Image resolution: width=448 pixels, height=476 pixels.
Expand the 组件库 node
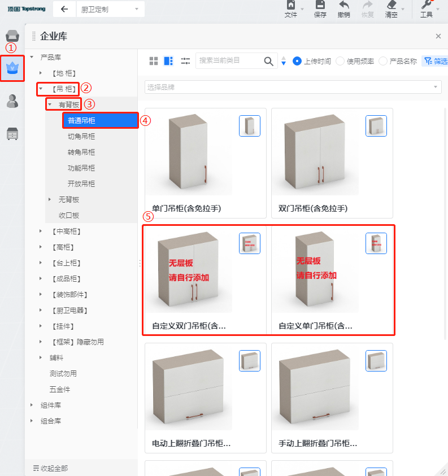point(32,405)
